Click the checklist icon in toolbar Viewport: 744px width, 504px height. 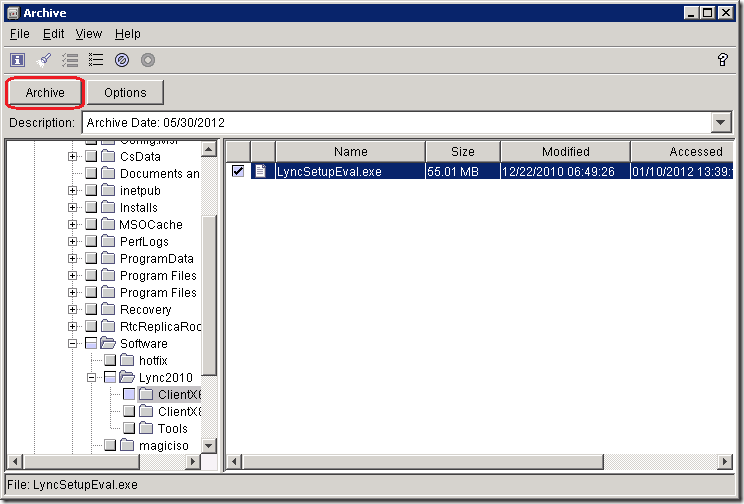(x=70, y=60)
